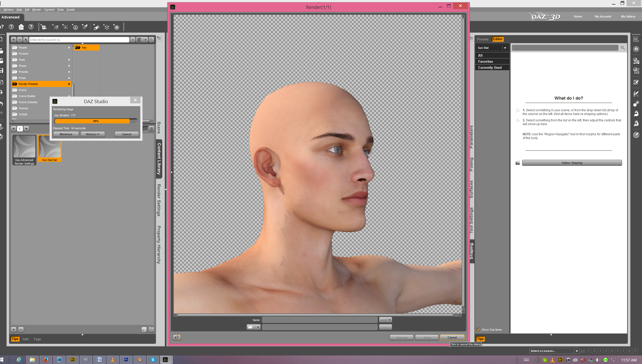Open Firefox from the Windows taskbar
The image size is (642, 364).
point(46,360)
